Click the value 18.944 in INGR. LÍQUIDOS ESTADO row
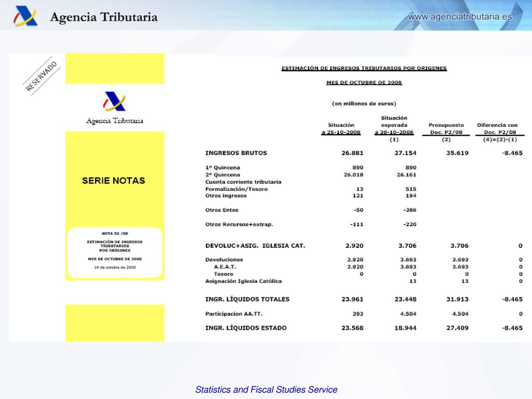This screenshot has width=532, height=399. [x=405, y=328]
